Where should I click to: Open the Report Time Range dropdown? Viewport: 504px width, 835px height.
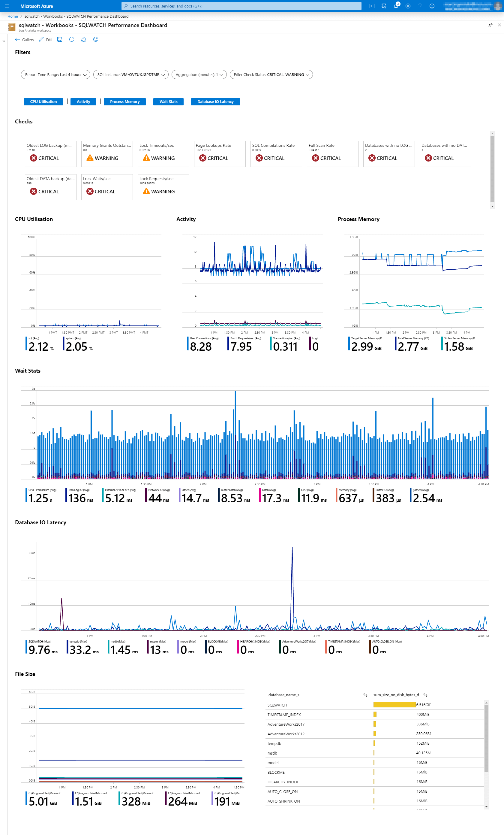(x=55, y=74)
